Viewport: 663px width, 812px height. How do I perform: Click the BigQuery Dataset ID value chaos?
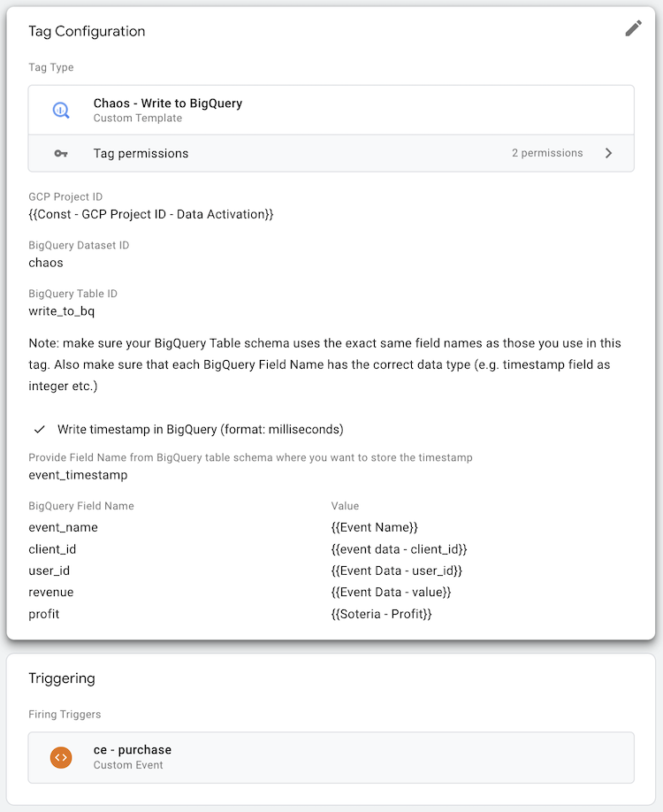[46, 263]
